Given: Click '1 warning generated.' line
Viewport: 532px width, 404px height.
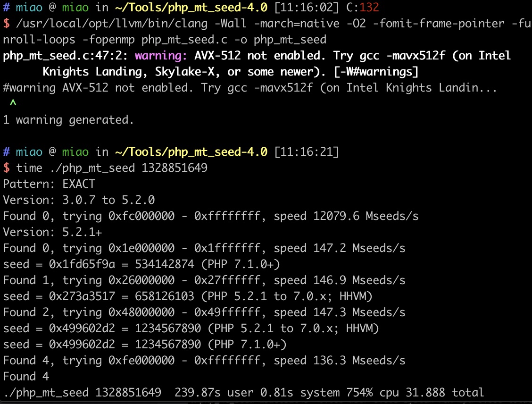Looking at the screenshot, I should pyautogui.click(x=68, y=120).
